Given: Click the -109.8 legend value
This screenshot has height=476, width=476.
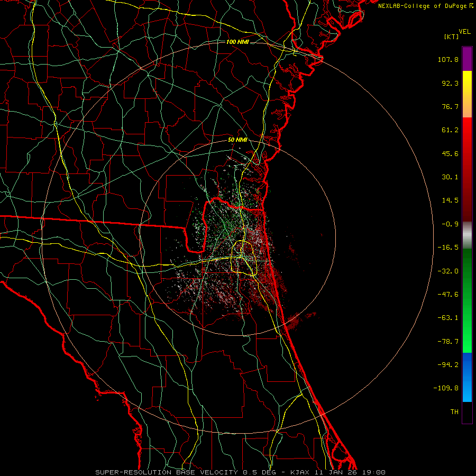Looking at the screenshot, I should [x=446, y=388].
